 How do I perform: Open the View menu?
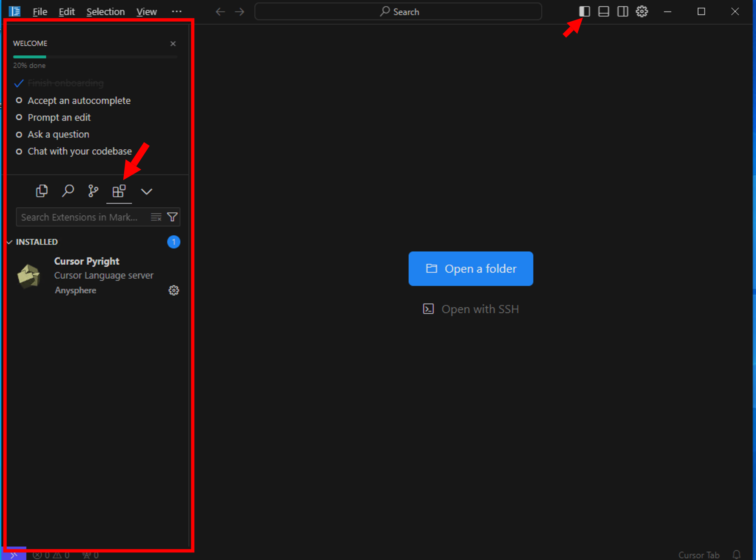[146, 11]
